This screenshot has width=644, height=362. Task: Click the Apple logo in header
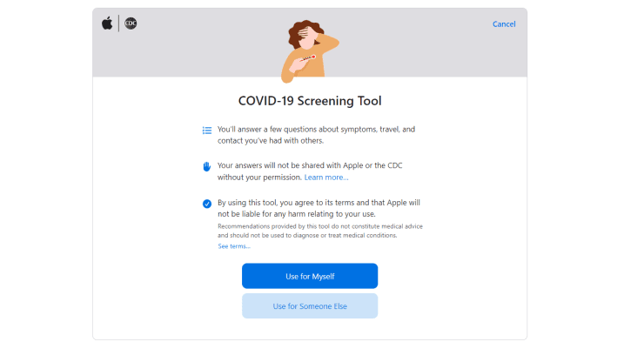point(107,23)
